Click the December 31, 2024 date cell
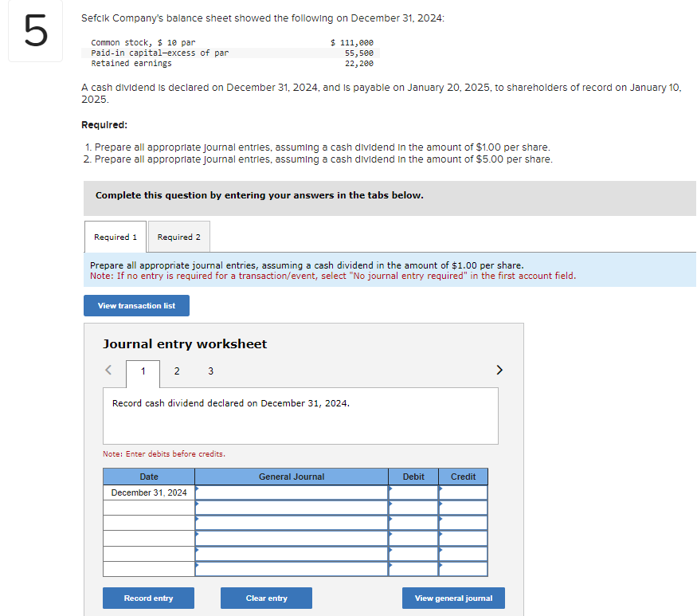 (x=148, y=492)
